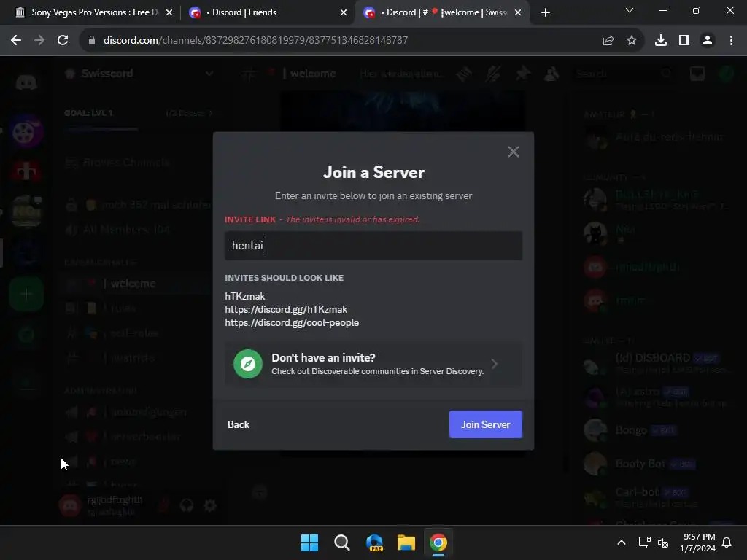The height and width of the screenshot is (560, 747).
Task: Open notification bell in taskbar
Action: coord(727,542)
